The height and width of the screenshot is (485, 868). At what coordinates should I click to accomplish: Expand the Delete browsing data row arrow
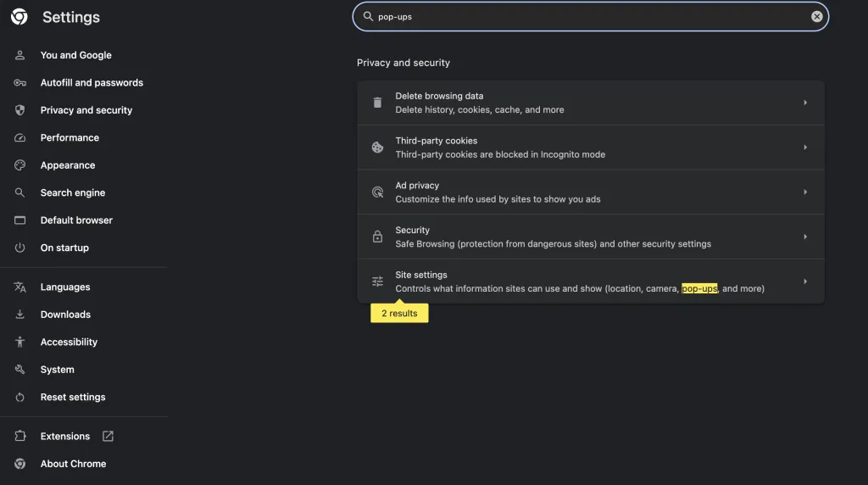(x=805, y=103)
